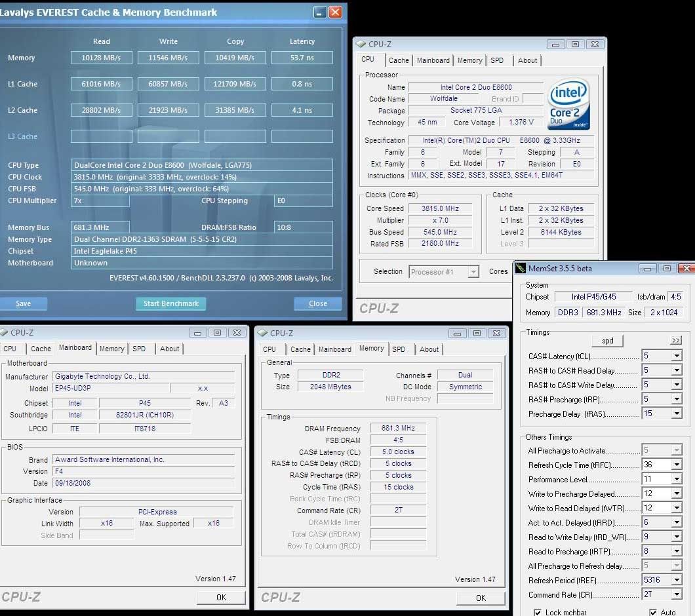Open Mainboard tab in top CPU-Z window

[x=433, y=60]
